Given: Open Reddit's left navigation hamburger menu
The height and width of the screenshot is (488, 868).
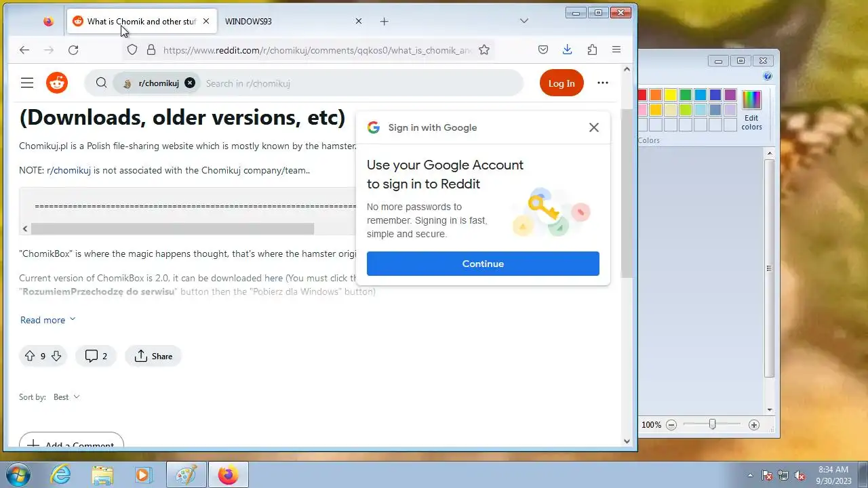Looking at the screenshot, I should [x=27, y=83].
